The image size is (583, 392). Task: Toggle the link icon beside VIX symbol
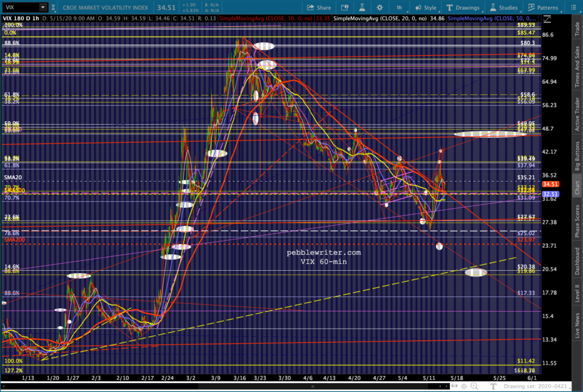pos(54,7)
